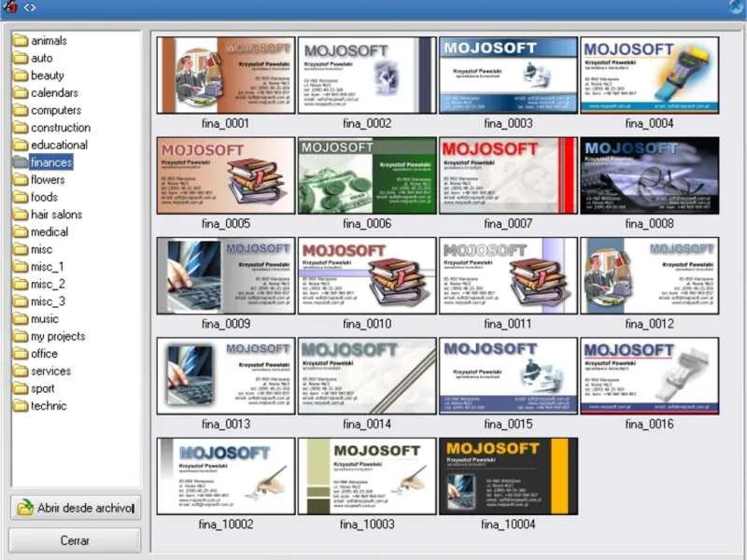This screenshot has width=747, height=560.
Task: Click the fina_10004 file name label
Action: coord(508,525)
